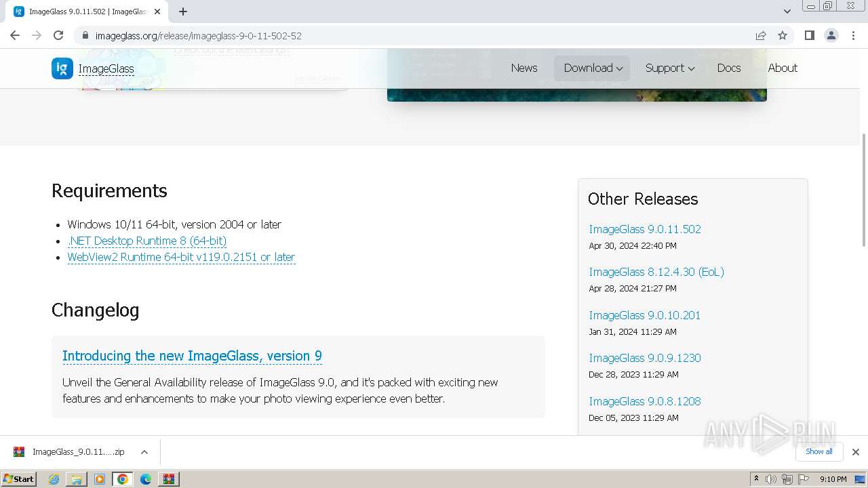Open Action Center flag tray icon

tap(804, 479)
